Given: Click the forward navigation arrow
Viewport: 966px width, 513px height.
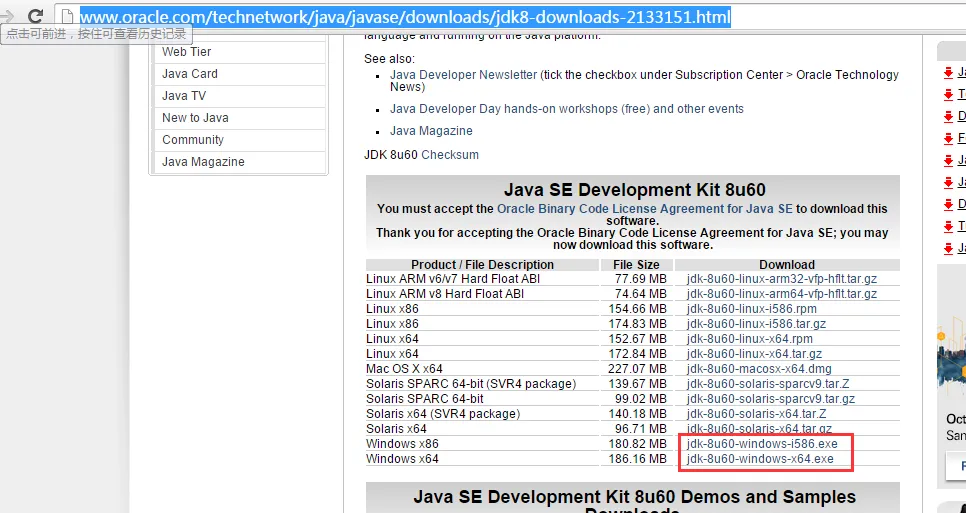Looking at the screenshot, I should pyautogui.click(x=6, y=17).
